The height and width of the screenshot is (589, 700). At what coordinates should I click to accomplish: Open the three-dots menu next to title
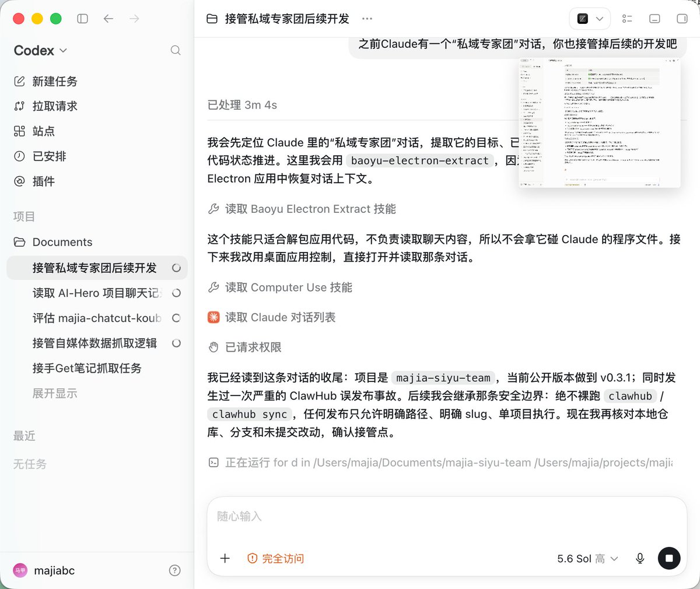coord(367,19)
